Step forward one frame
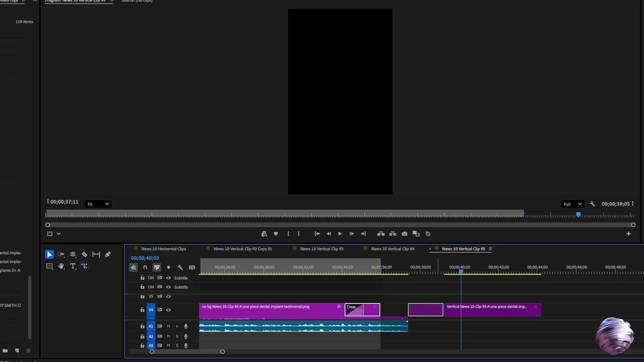 (351, 234)
